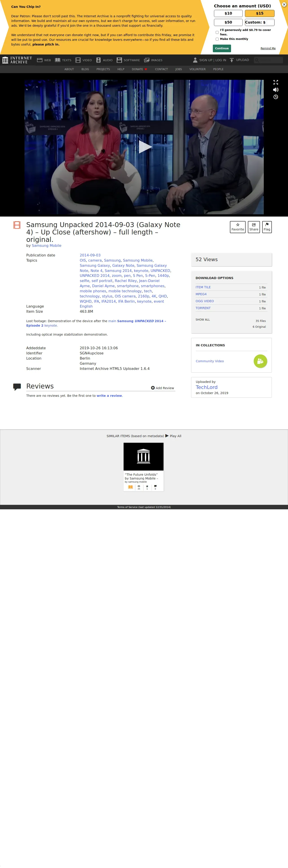
Task: Open the Samsung Mobile creator link
Action: (46, 246)
